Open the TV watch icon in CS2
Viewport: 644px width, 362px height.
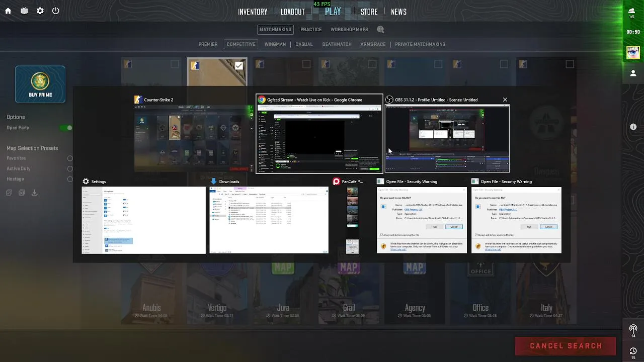point(24,11)
